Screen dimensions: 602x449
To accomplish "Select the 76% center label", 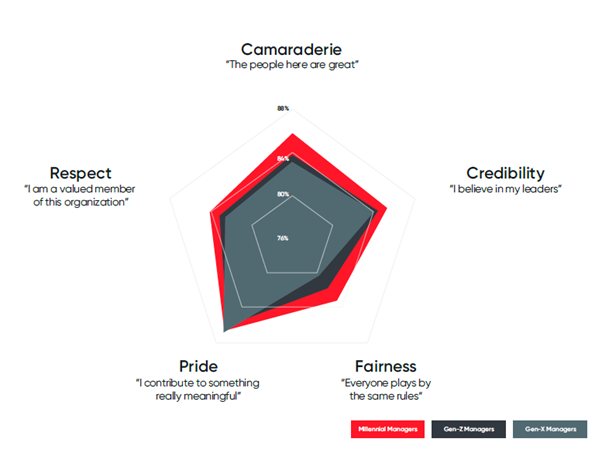I will [283, 238].
